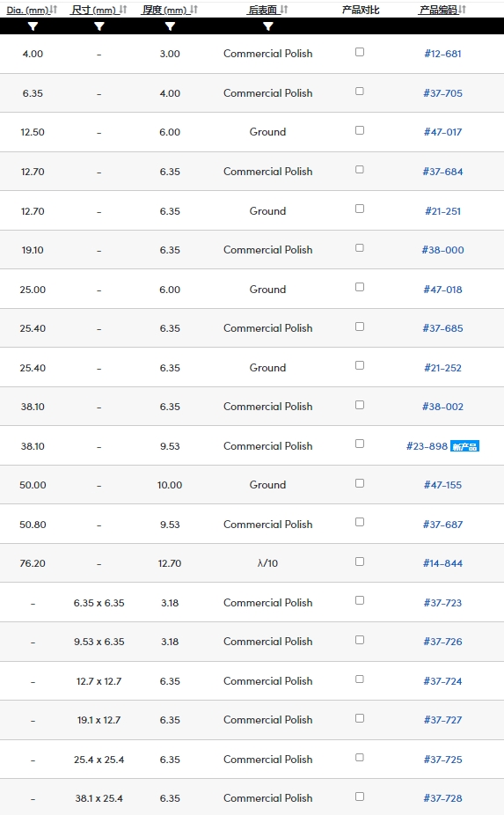Sort by 后表面 column arrows
Viewport: 504px width, 815px height.
click(284, 10)
